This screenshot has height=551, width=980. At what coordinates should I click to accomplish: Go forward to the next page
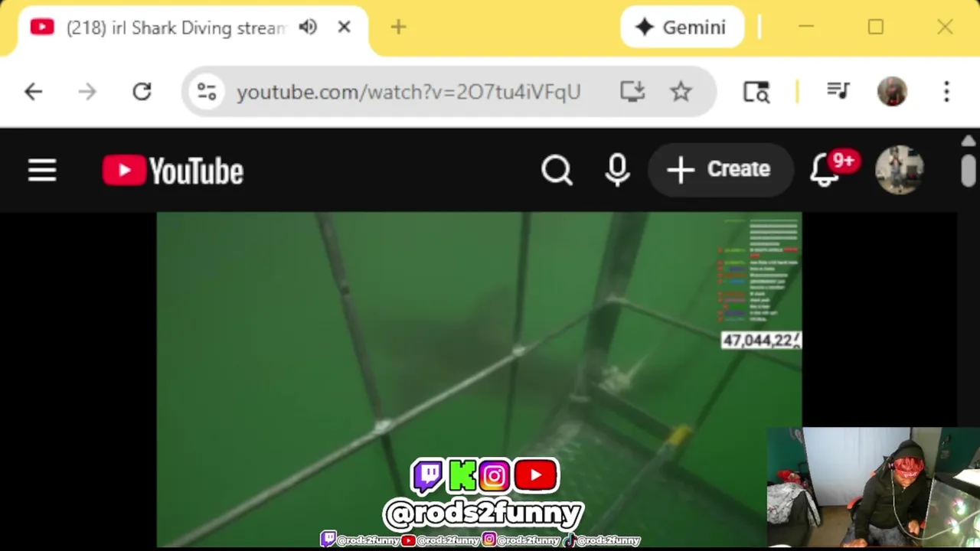(87, 92)
